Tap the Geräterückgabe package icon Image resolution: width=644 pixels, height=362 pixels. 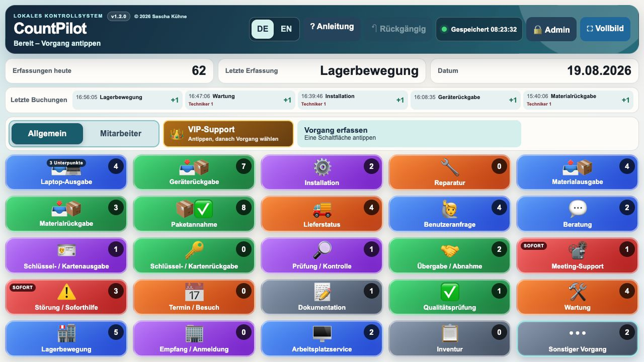tap(194, 167)
